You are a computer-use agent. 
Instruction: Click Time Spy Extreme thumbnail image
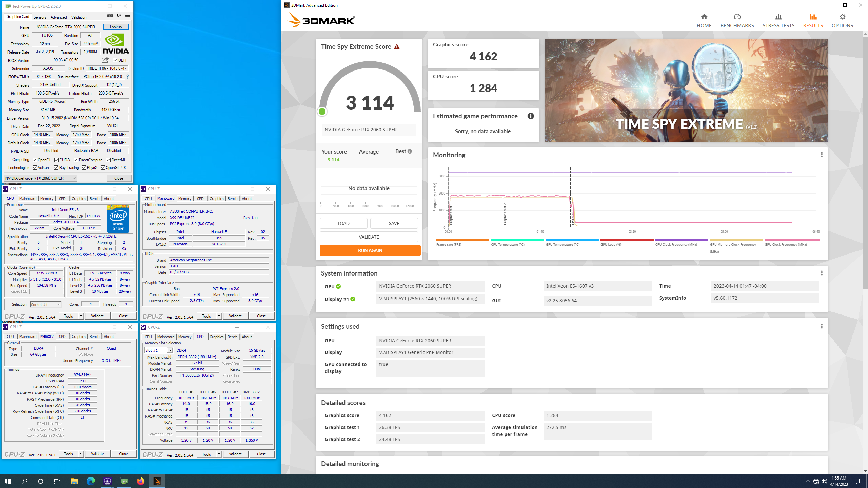click(x=686, y=90)
